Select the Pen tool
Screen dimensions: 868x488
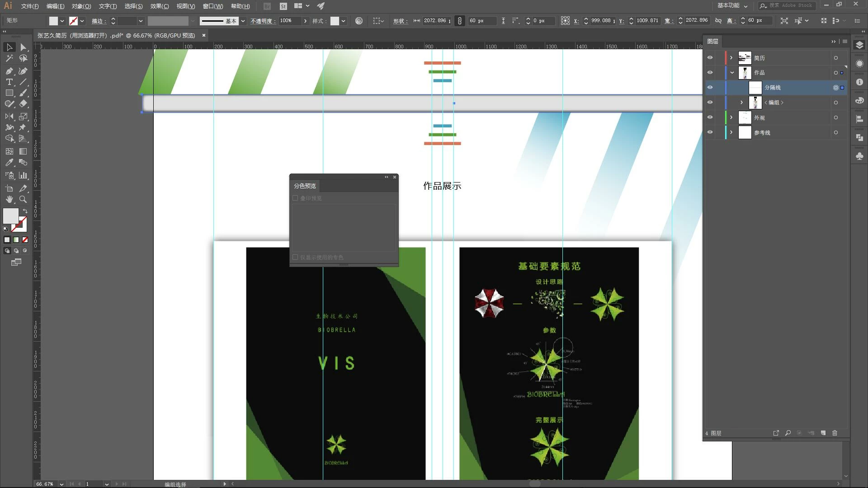tap(9, 71)
